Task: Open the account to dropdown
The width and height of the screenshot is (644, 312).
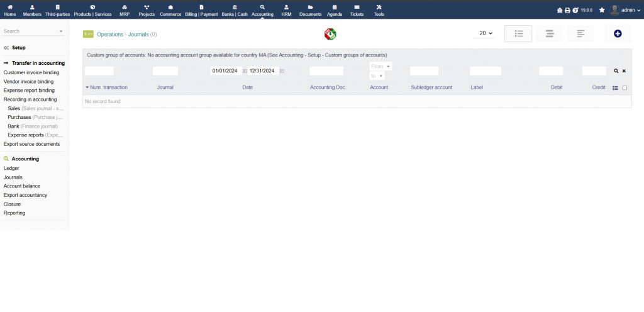Action: (x=377, y=76)
